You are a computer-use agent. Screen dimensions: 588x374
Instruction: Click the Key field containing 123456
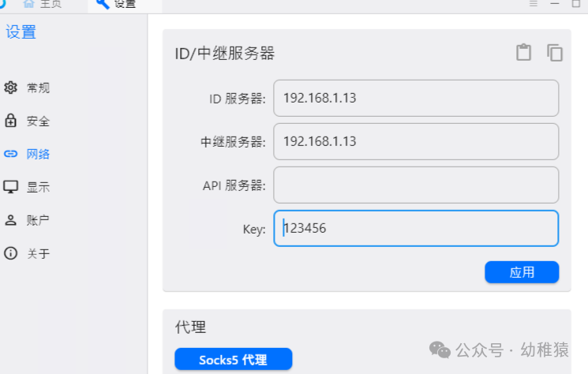coord(416,229)
